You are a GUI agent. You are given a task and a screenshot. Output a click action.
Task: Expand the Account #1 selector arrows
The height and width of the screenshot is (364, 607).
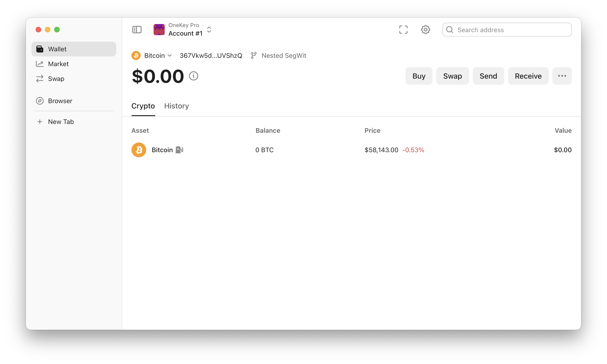pyautogui.click(x=209, y=30)
